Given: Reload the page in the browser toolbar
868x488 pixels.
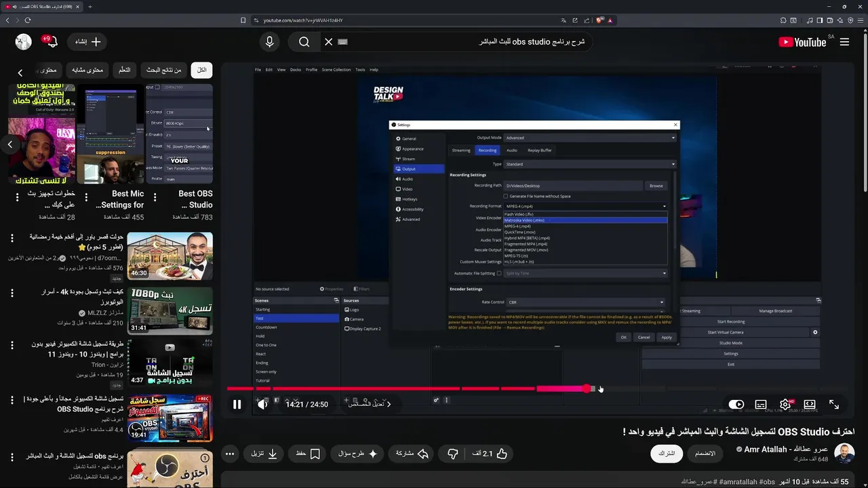Looking at the screenshot, I should tap(28, 20).
